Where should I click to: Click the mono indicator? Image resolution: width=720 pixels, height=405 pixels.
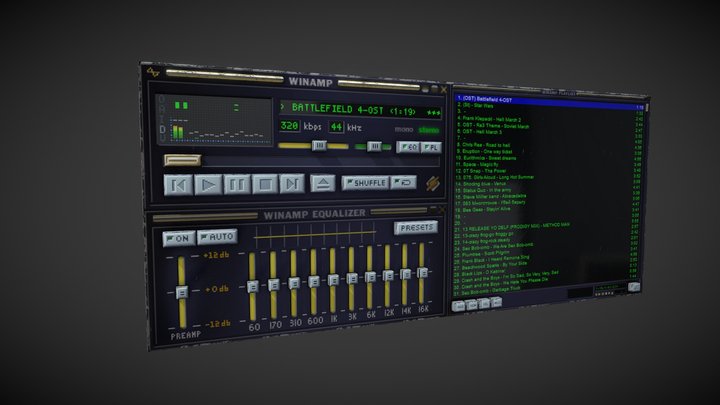[404, 130]
